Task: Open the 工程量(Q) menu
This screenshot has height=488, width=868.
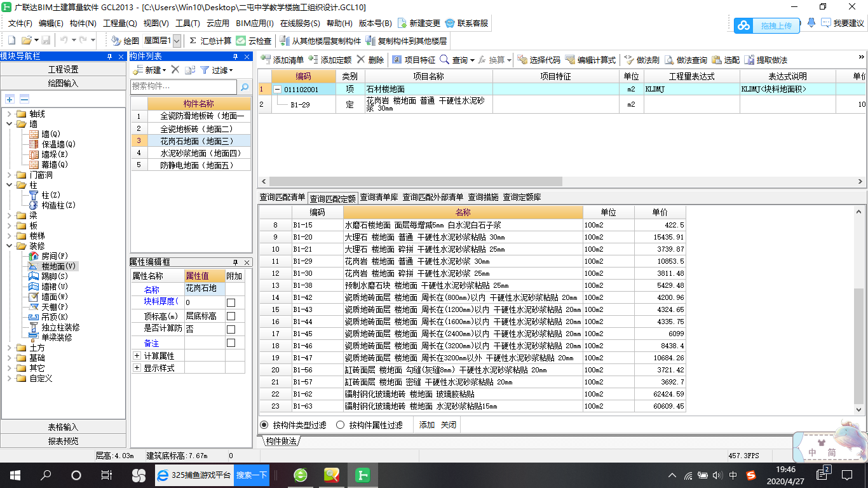Action: coord(120,23)
